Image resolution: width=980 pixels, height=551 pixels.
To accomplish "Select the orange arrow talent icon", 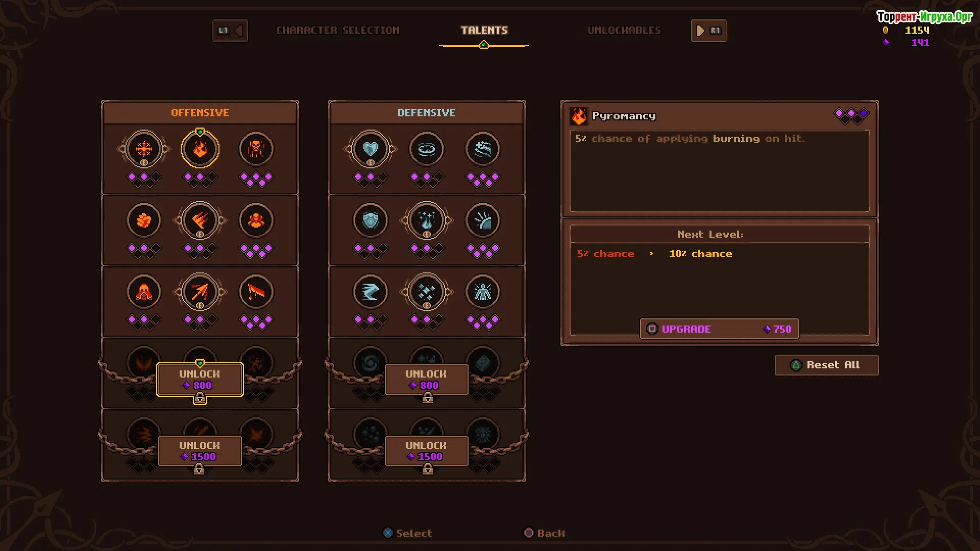I will (x=200, y=292).
